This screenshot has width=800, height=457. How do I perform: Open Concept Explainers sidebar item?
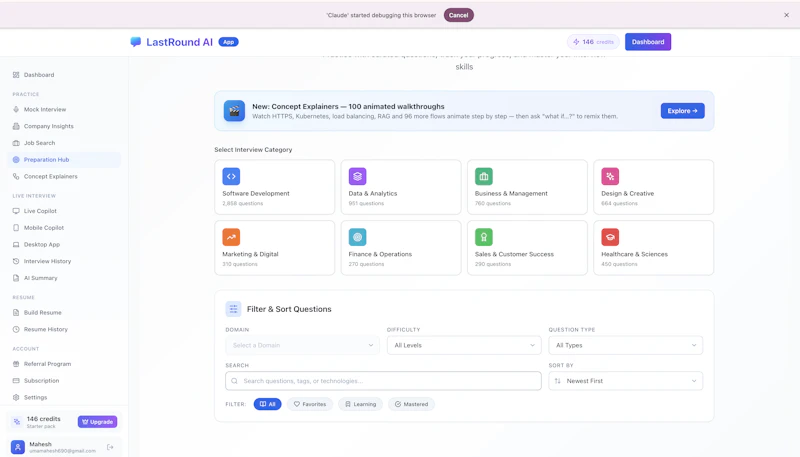pos(51,176)
